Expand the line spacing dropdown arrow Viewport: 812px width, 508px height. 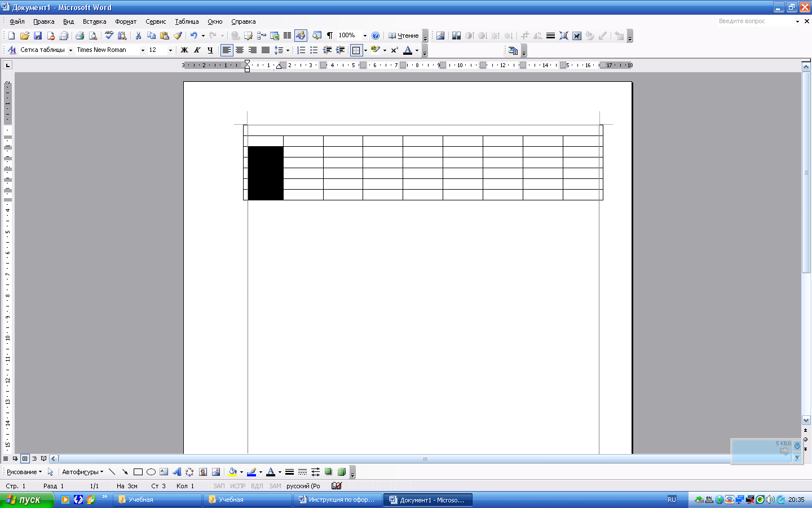[x=288, y=50]
